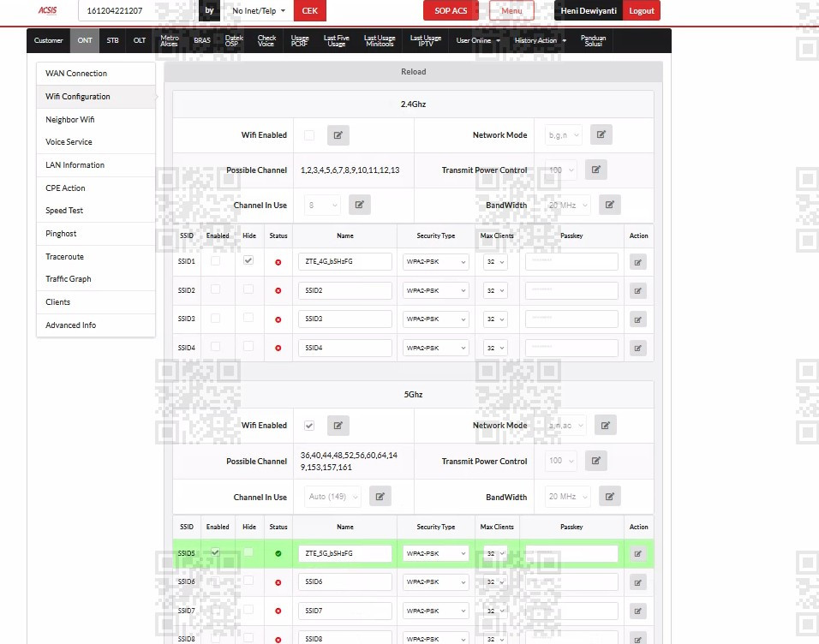Click edit icon for 2.4Ghz Channel In Use
Image resolution: width=819 pixels, height=644 pixels.
pyautogui.click(x=359, y=205)
